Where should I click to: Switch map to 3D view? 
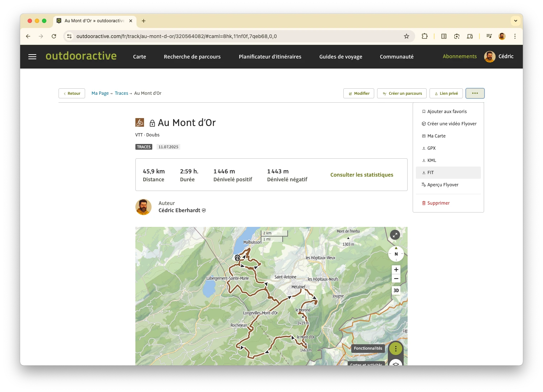(396, 290)
